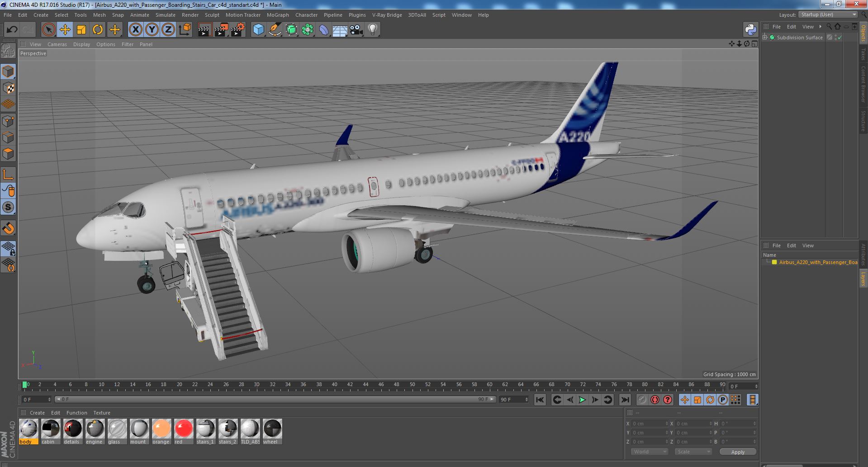
Task: Switch to Model mode in left toolbar
Action: click(8, 71)
